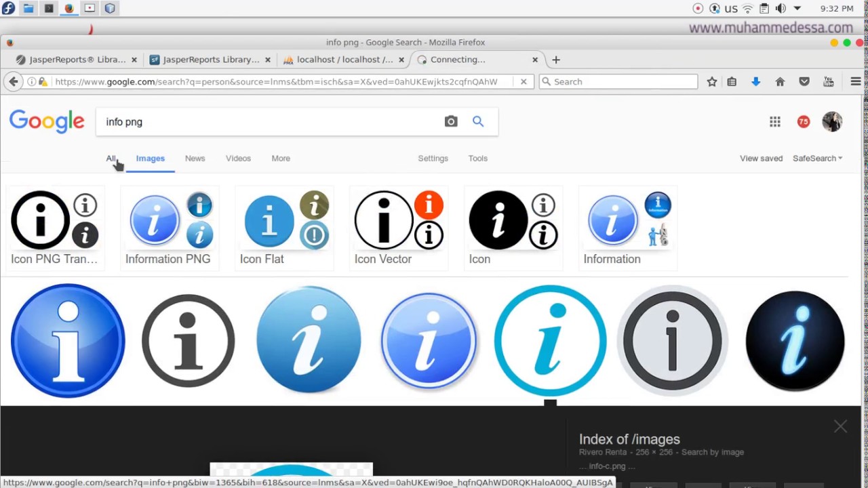Switch to Firefox in the top panel
This screenshot has height=488, width=868.
click(69, 8)
